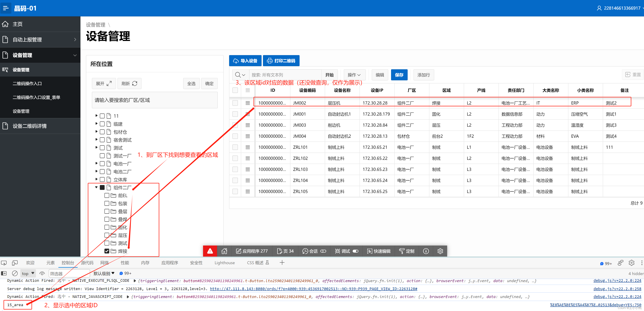Open the top context dropdown in console
Viewport: 644px width, 311px height.
click(28, 274)
